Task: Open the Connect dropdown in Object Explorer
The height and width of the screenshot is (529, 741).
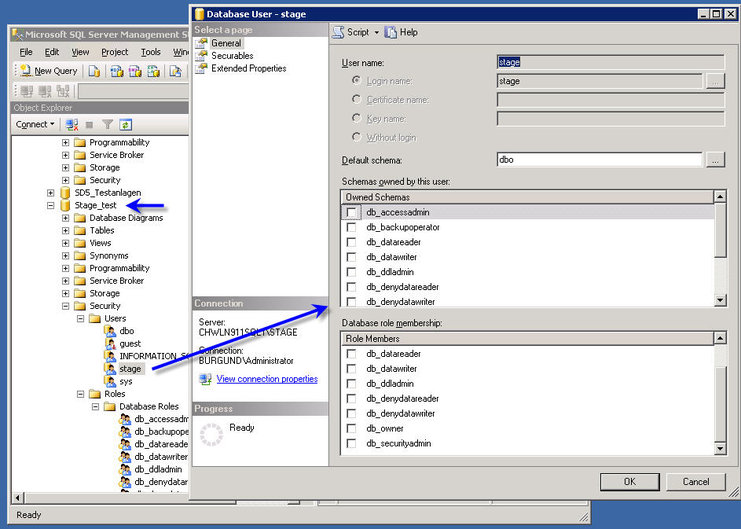Action: point(35,124)
